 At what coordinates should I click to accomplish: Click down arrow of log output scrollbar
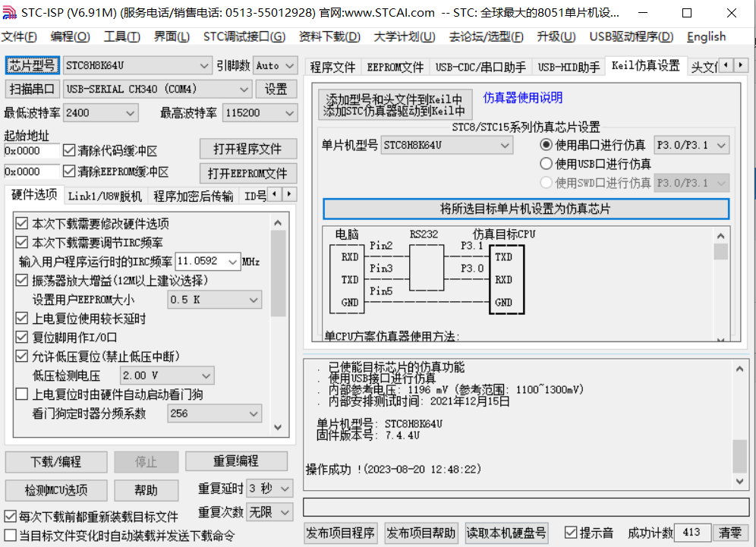(739, 481)
